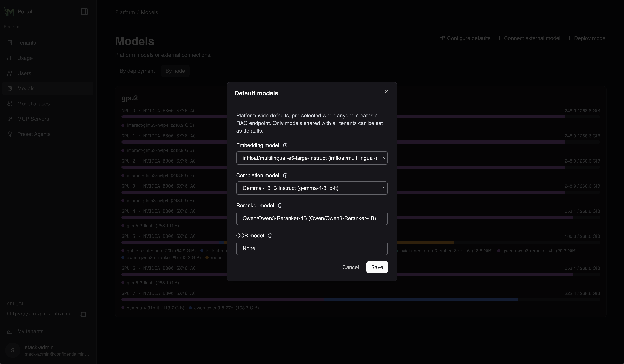Click the Tenants building icon
Viewport: 624px width, 364px height.
click(10, 43)
